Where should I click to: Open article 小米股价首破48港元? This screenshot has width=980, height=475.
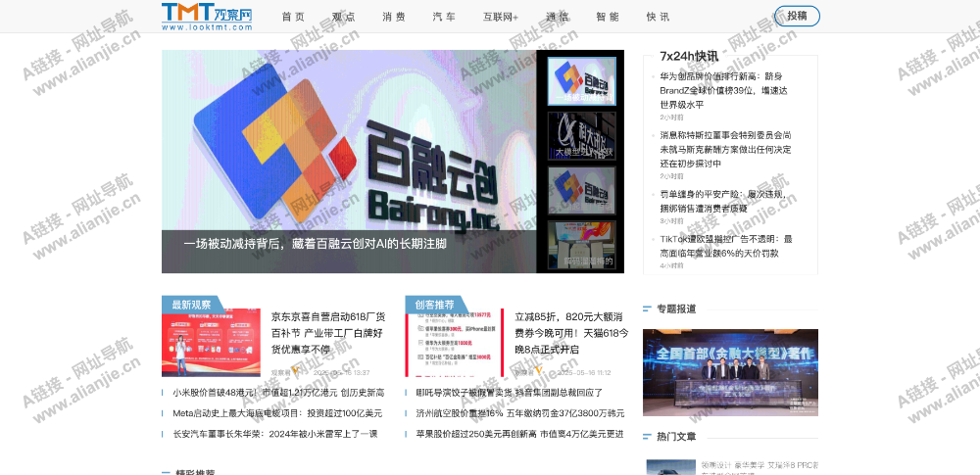(278, 393)
